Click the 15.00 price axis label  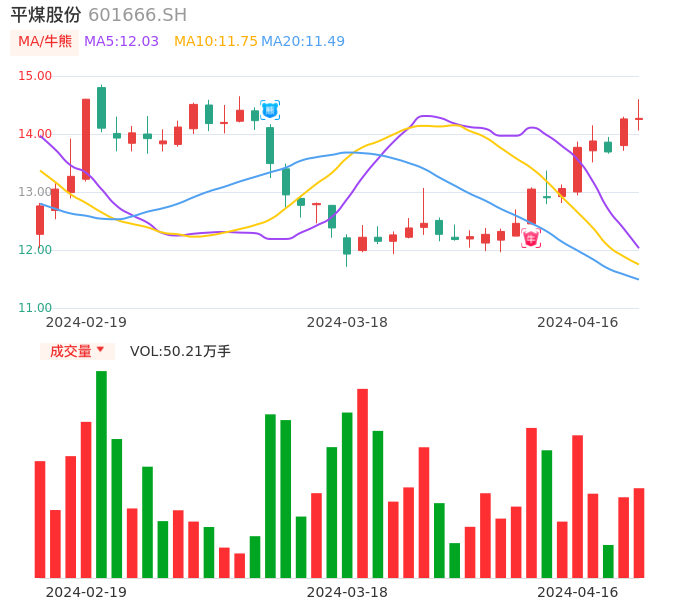36,76
